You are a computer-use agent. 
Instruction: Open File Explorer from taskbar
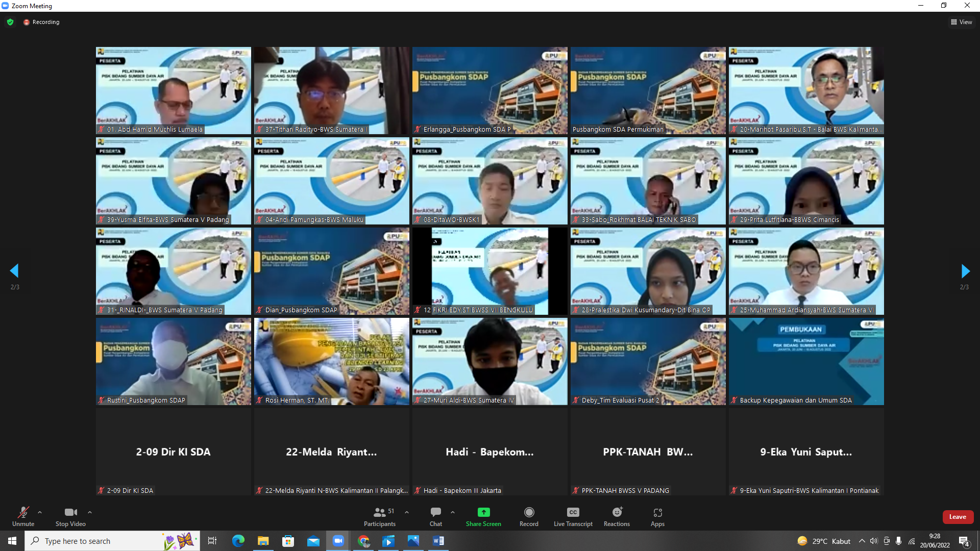coord(263,541)
